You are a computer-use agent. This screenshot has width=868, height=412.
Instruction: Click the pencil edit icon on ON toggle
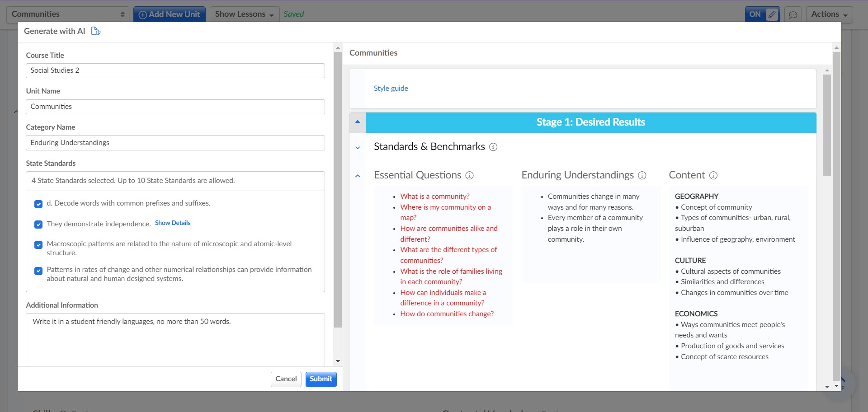coord(772,14)
